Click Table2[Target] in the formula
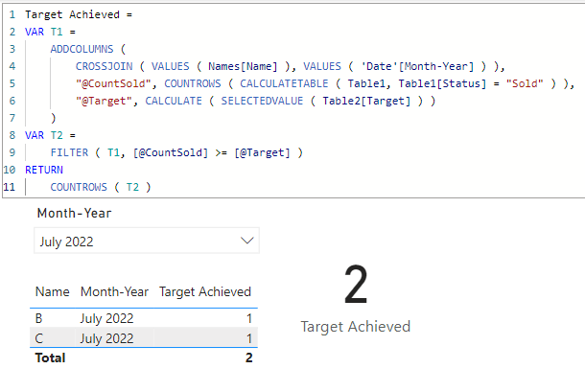 pos(366,101)
